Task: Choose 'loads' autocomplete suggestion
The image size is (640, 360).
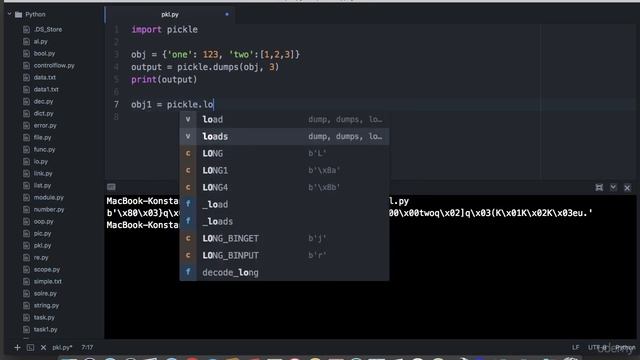Action: click(284, 136)
